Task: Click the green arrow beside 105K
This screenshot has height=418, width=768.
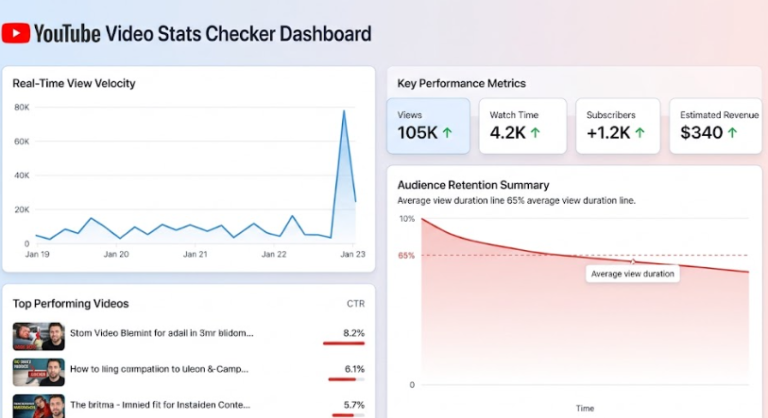Action: (447, 132)
